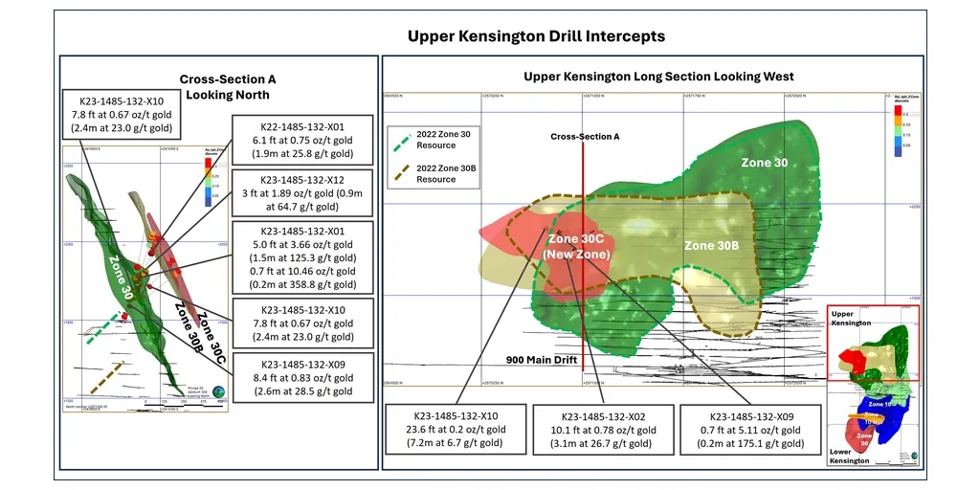
Task: Click the Zone 50 label in the inset map
Action: click(x=864, y=438)
